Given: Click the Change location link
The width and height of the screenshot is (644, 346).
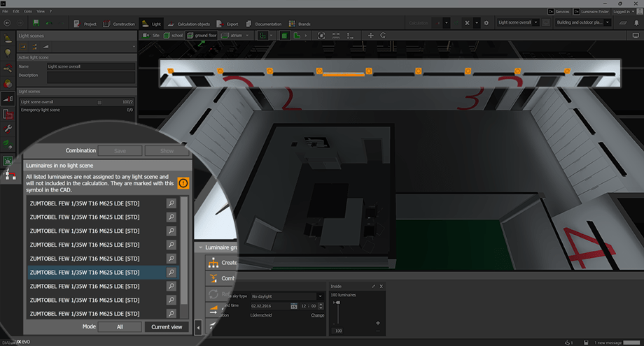Looking at the screenshot, I should point(317,315).
